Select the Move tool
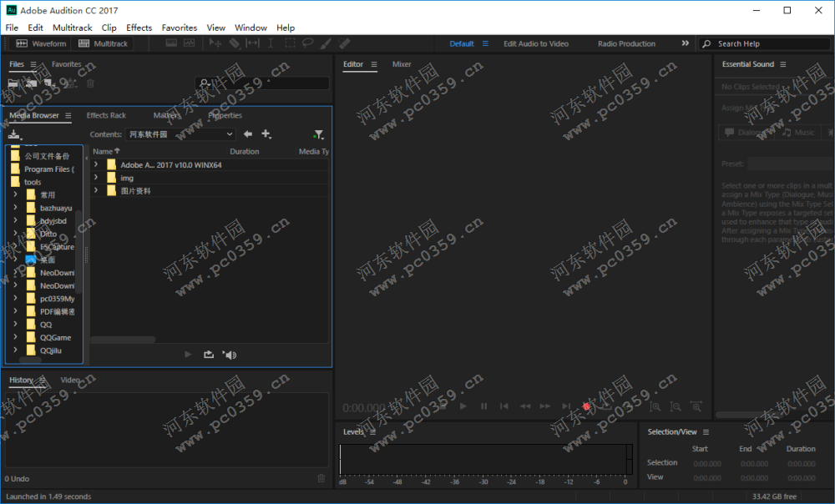The image size is (835, 504). pyautogui.click(x=214, y=43)
